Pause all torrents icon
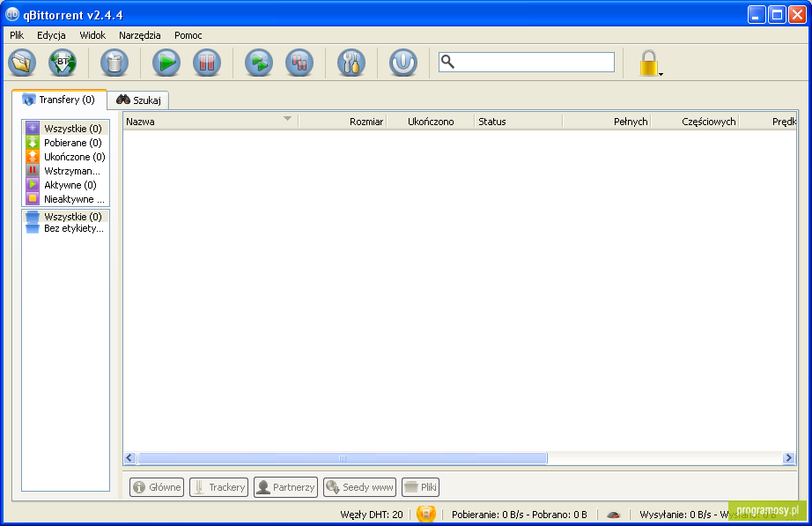Screen dimensions: 812x526 coord(299,63)
